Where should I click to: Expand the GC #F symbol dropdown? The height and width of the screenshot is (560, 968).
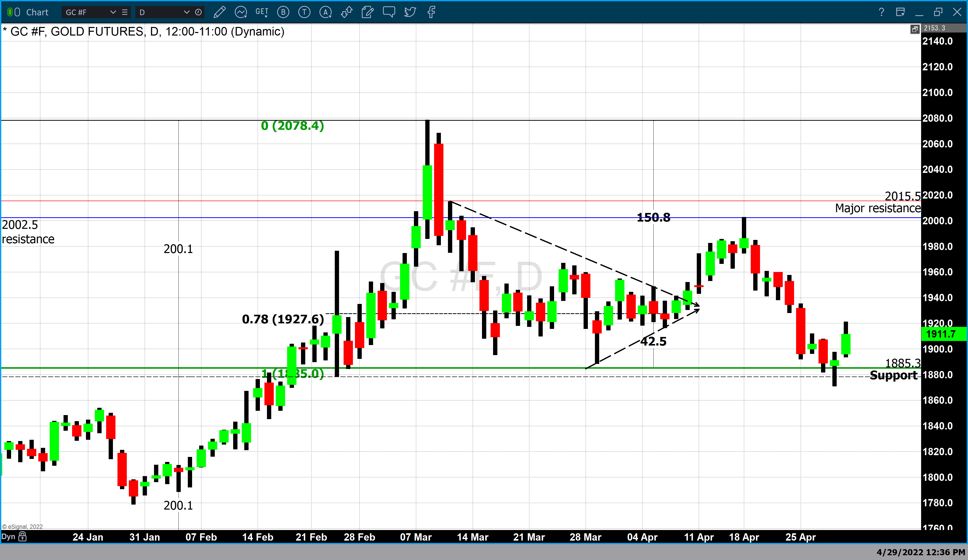tap(113, 12)
